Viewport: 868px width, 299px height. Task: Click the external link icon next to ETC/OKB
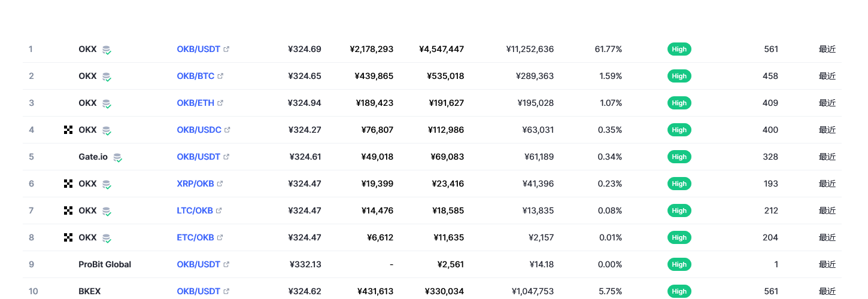[x=220, y=237]
